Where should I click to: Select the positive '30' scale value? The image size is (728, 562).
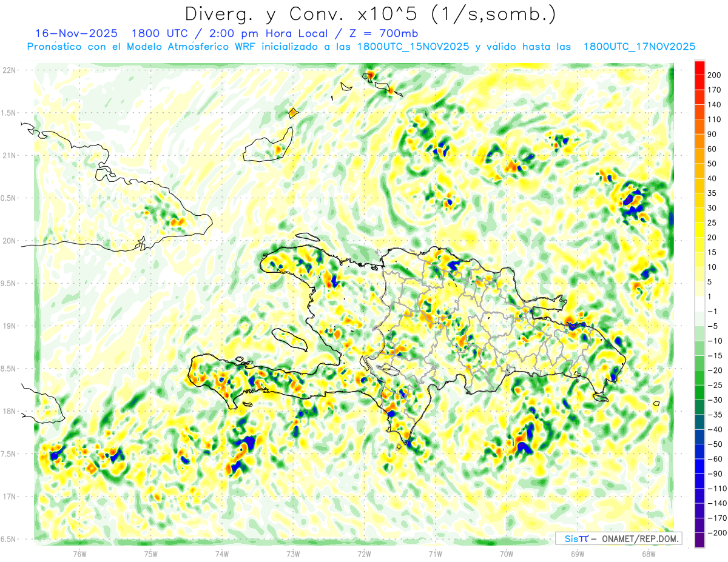tap(712, 208)
